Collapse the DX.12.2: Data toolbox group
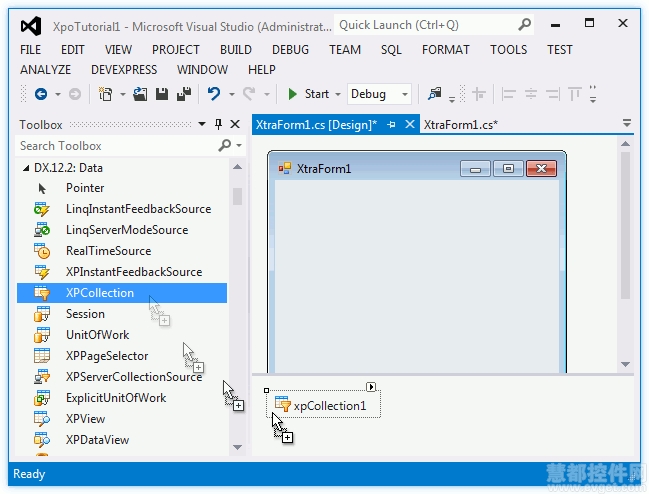This screenshot has width=649, height=494. 26,168
